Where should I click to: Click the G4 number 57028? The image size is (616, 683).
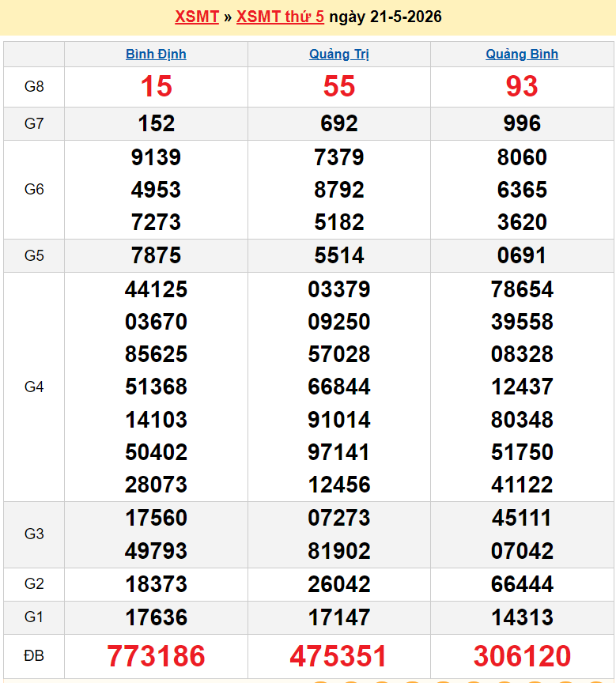point(339,354)
